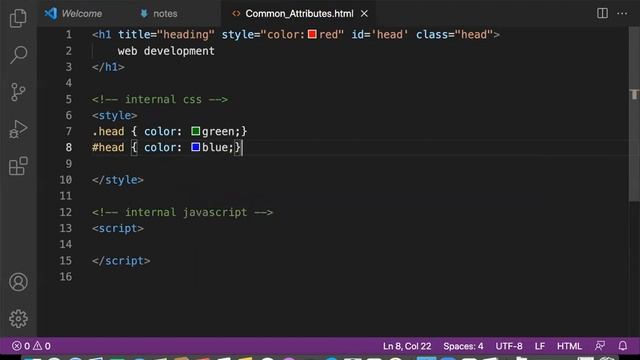Change indentation via Spaces: 4
The height and width of the screenshot is (360, 640).
click(x=463, y=346)
